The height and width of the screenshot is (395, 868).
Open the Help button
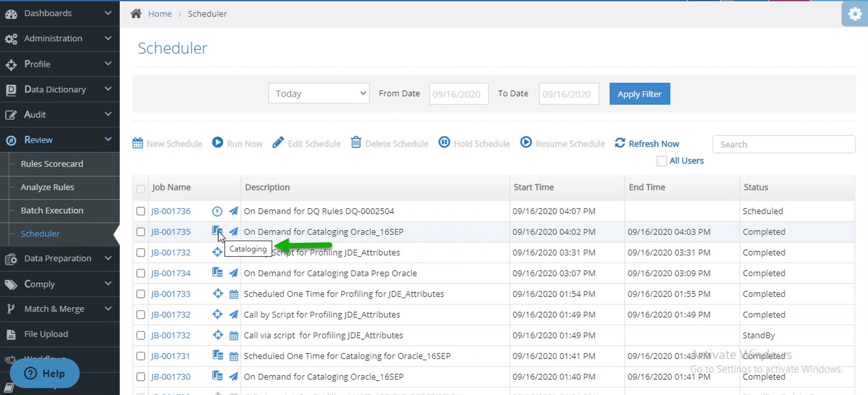[45, 374]
